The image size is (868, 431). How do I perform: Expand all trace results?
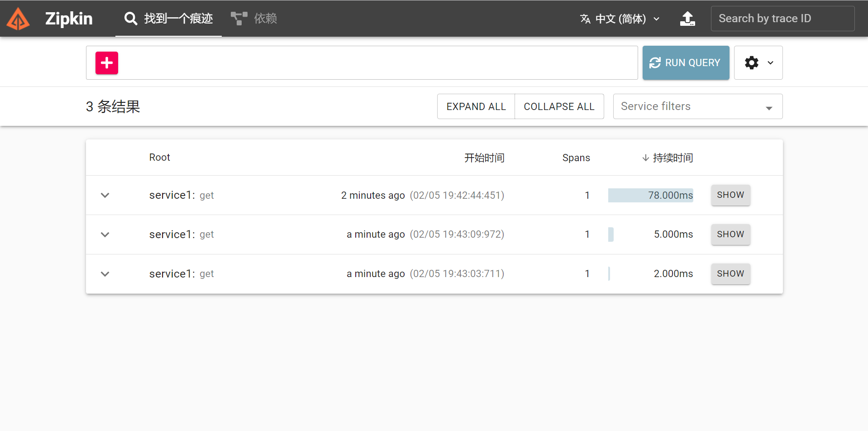tap(476, 106)
